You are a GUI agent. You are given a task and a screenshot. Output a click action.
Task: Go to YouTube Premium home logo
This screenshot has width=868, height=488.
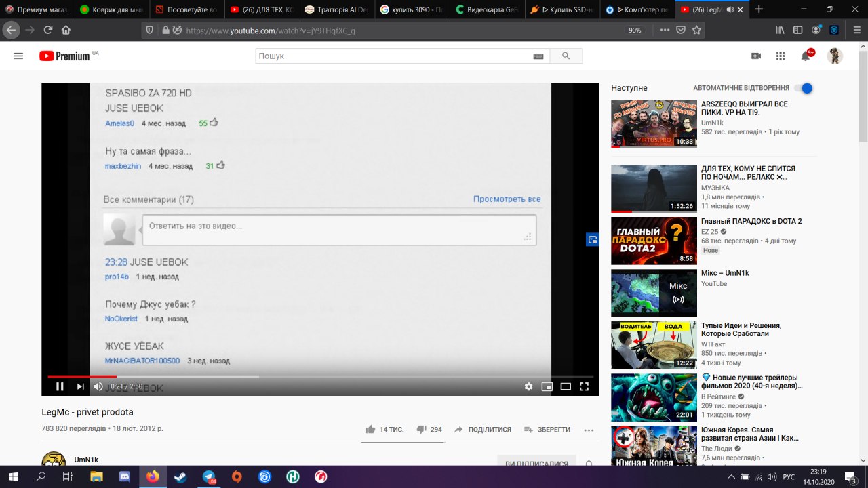[64, 56]
